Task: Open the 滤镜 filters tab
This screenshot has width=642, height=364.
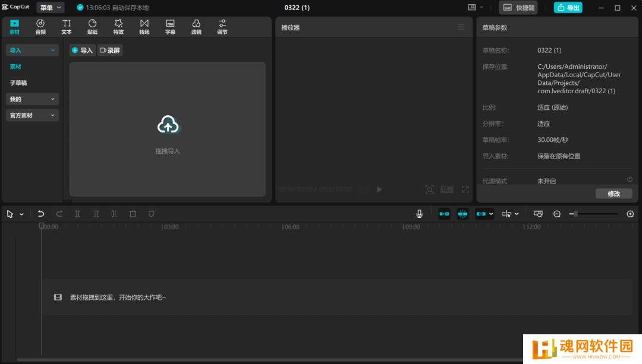Action: coord(196,27)
